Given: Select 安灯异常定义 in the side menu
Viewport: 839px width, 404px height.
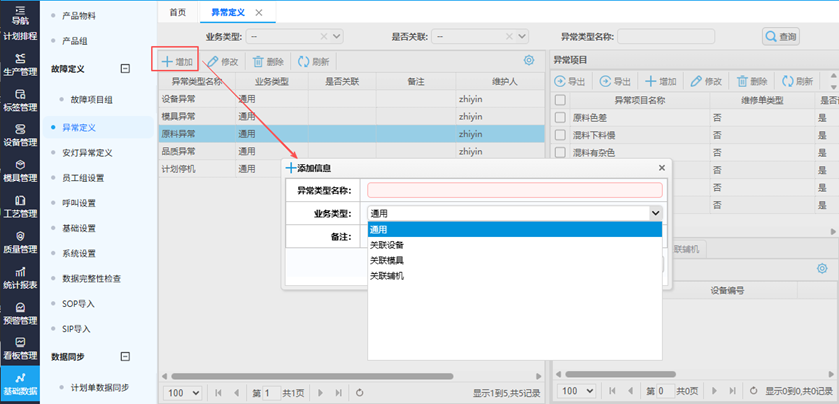Looking at the screenshot, I should [86, 153].
